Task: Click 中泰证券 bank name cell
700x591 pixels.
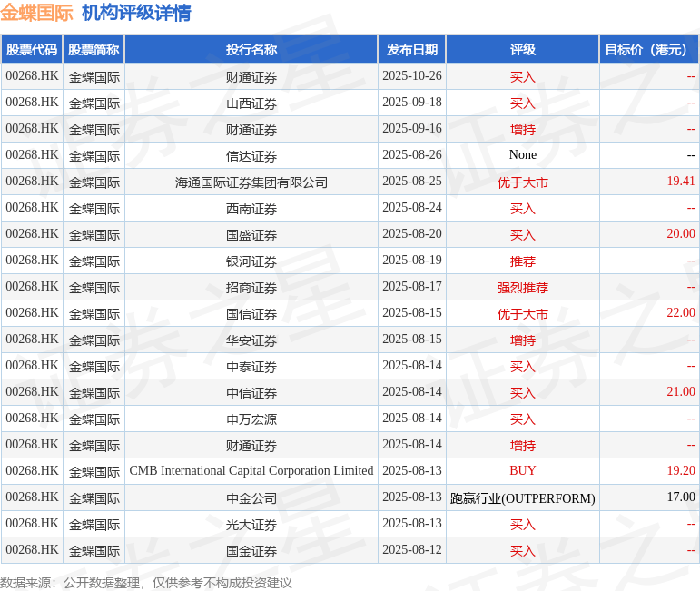Action: coord(251,367)
